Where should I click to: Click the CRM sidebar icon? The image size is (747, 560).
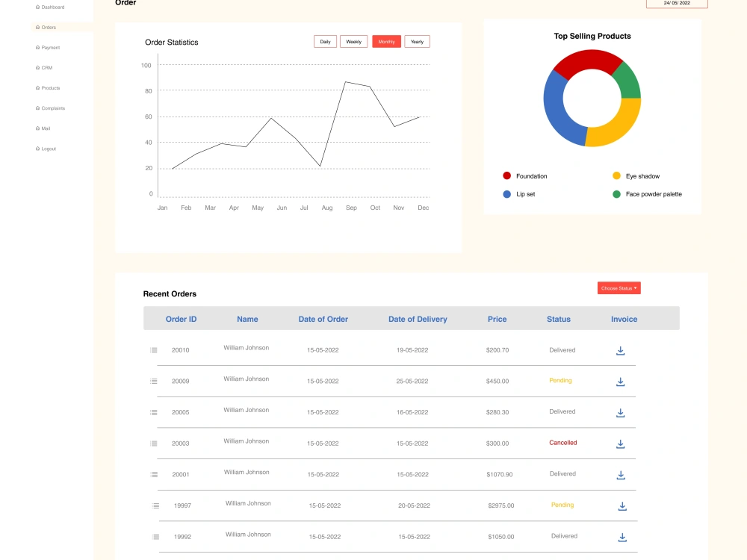(37, 68)
